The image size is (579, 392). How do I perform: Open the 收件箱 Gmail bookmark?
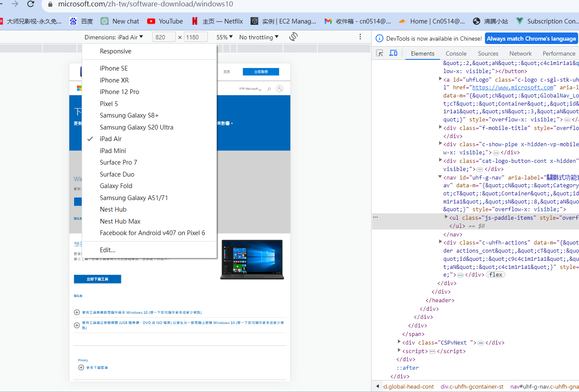click(x=358, y=21)
